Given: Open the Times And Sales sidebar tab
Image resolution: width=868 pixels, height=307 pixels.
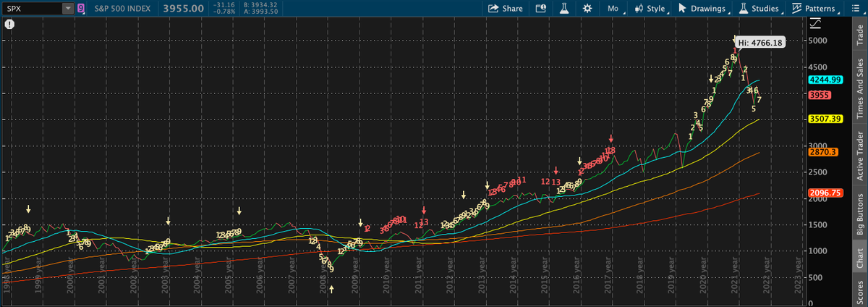Looking at the screenshot, I should coord(860,85).
